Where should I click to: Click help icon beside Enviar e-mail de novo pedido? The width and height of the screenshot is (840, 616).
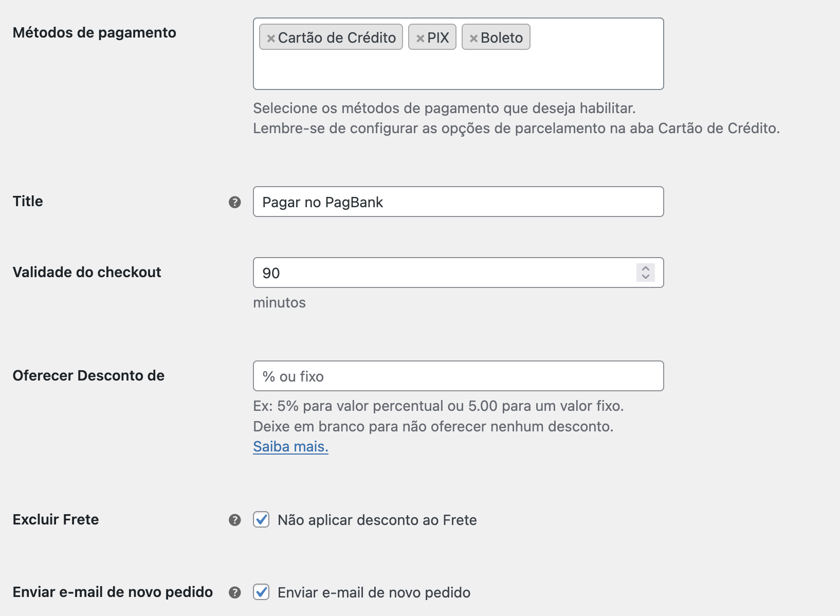point(235,592)
